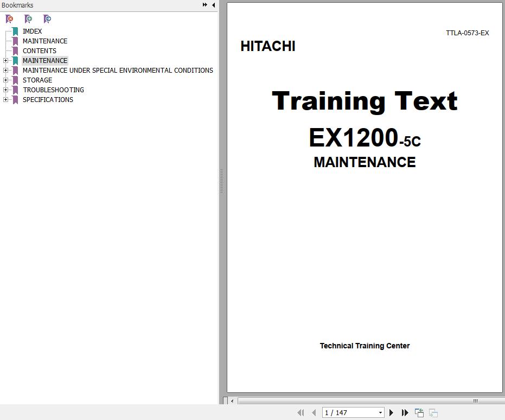The image size is (505, 420).
Task: Open the STORAGE bookmark
Action: pyautogui.click(x=37, y=80)
